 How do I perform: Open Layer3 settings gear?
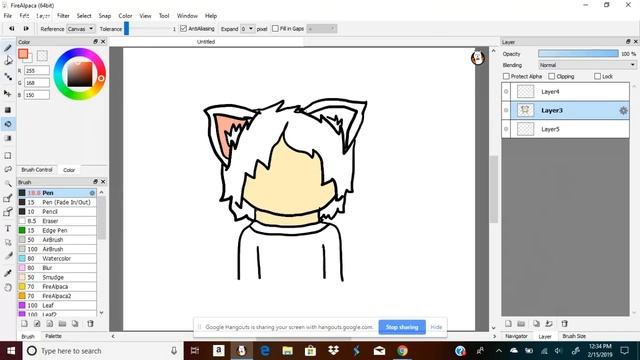(x=623, y=111)
